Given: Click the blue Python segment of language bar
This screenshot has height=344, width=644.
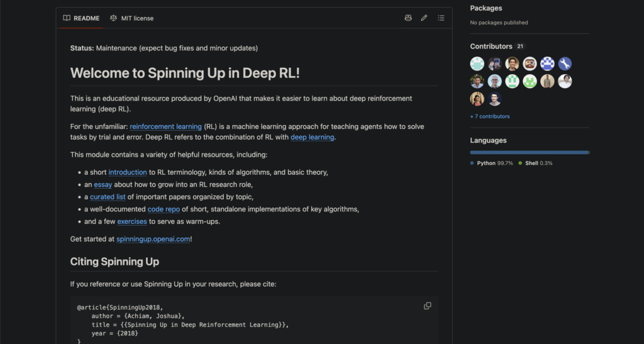Looking at the screenshot, I should 529,152.
